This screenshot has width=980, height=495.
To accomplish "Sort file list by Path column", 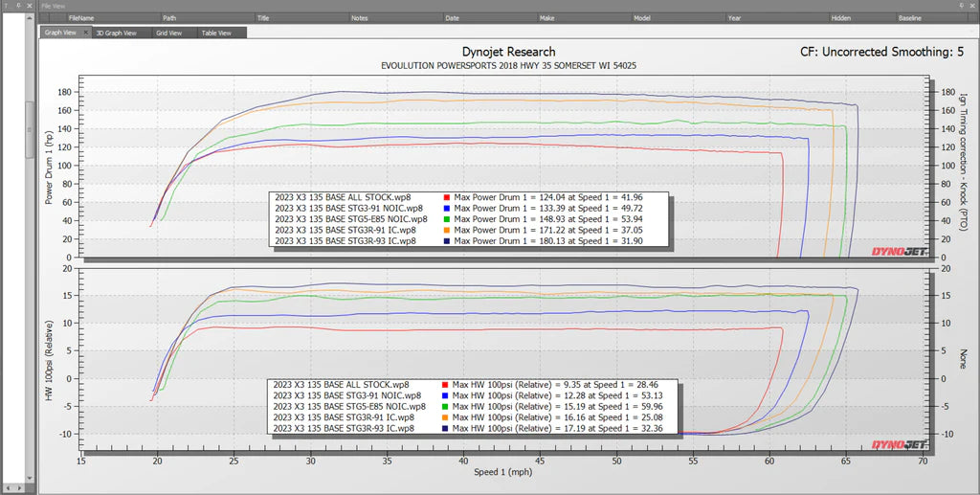I will (169, 18).
